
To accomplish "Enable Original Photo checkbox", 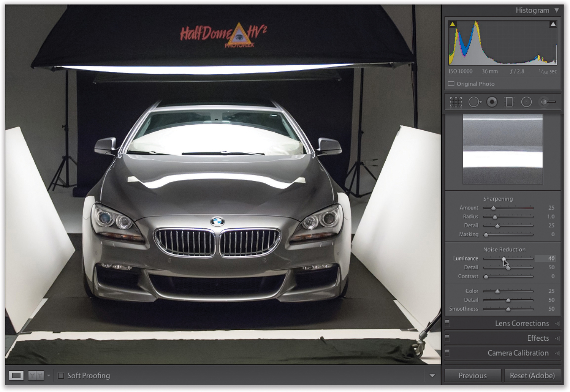I will pos(451,84).
